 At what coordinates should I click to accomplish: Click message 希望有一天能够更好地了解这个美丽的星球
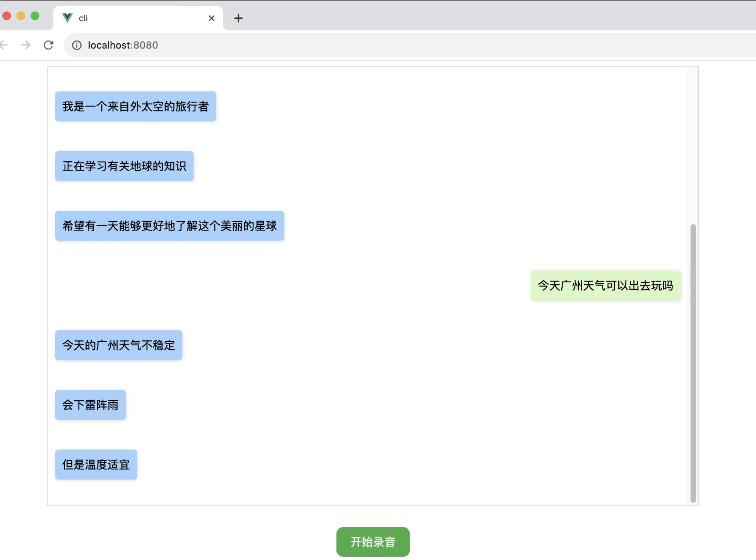click(x=169, y=226)
